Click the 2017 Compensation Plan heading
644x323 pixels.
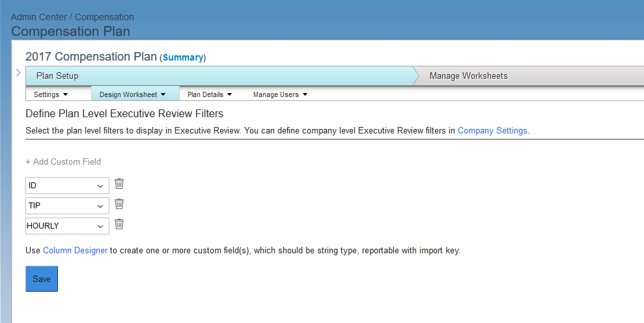coord(91,57)
